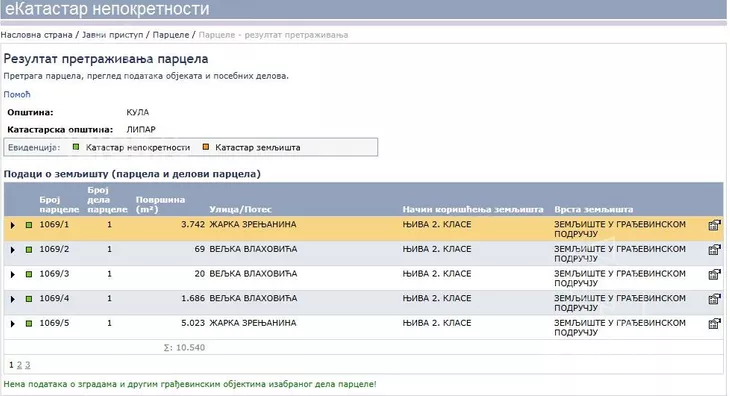Click green Катастар непокретности legend square

click(x=76, y=147)
